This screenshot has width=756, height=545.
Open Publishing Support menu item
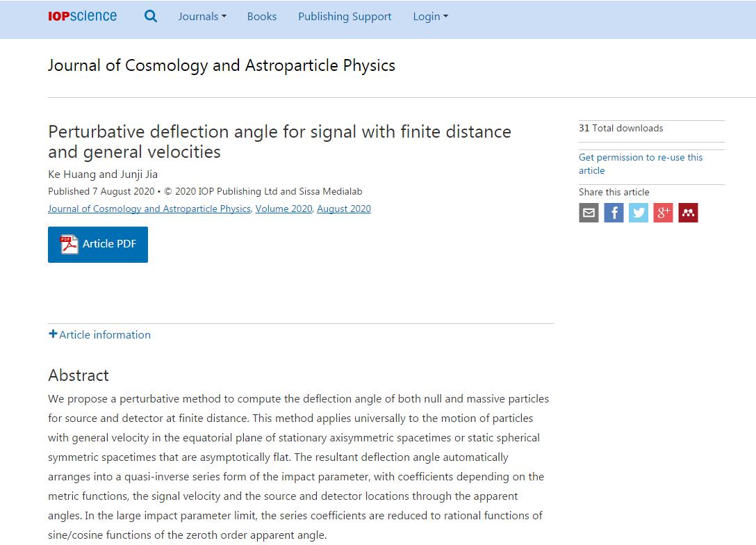point(345,17)
